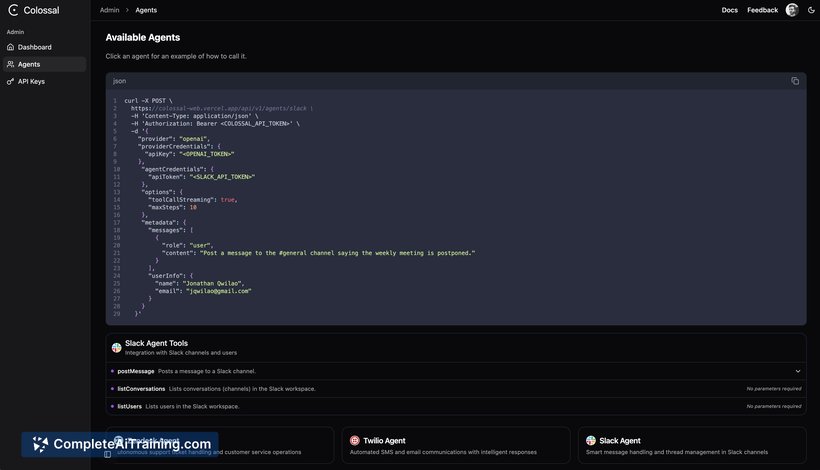820x470 pixels.
Task: Click listUsers "No parameters required" note
Action: 773,406
